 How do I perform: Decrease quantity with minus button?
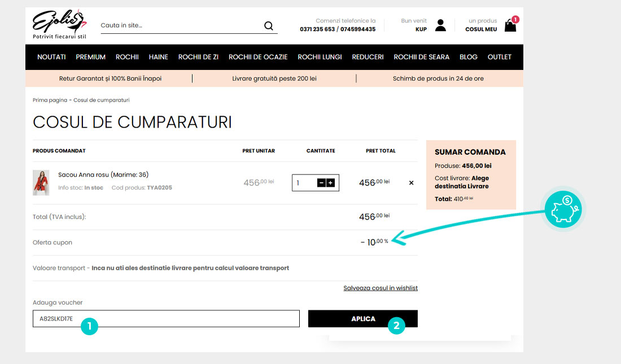321,183
